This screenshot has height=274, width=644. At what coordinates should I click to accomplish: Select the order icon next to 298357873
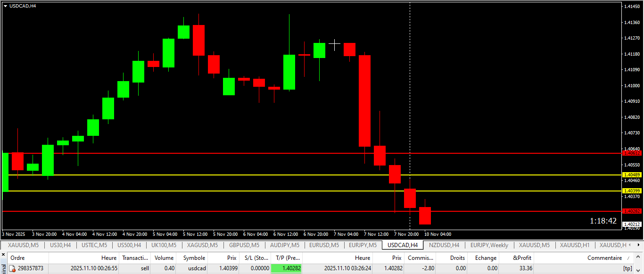[12, 268]
